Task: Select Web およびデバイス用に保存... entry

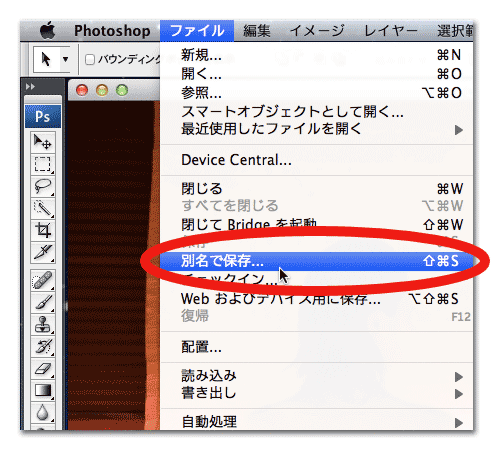Action: point(316,299)
